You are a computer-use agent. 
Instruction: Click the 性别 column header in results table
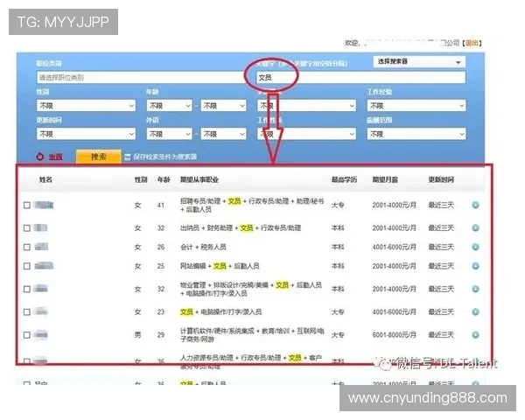point(141,179)
